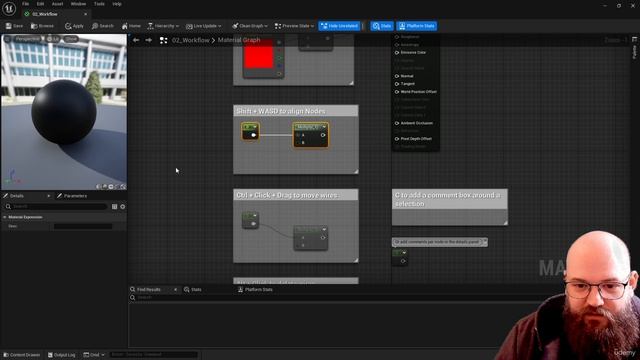The width and height of the screenshot is (640, 360).
Task: Click the 02_Workflow breadcrumb
Action: tap(191, 40)
